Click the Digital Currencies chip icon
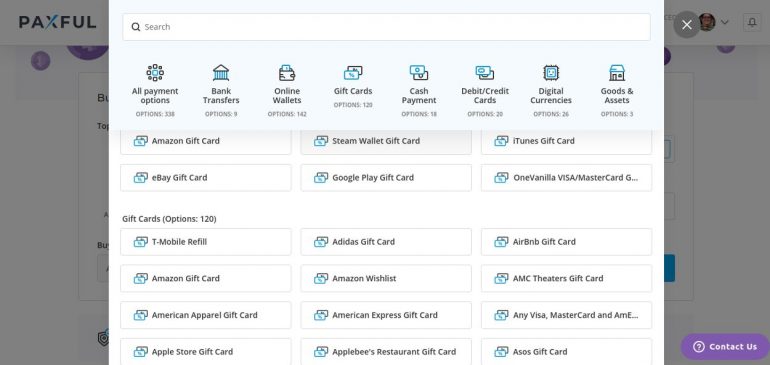Viewport: 770px width, 365px height. click(x=551, y=73)
